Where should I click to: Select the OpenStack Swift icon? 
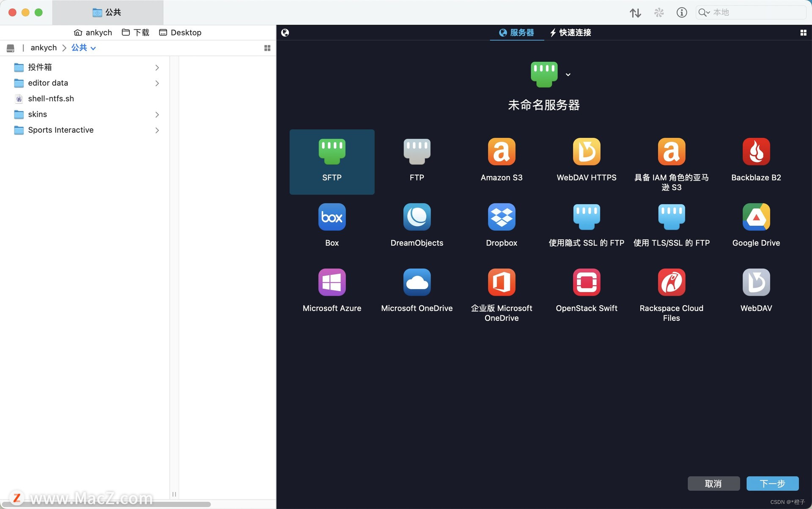point(587,282)
